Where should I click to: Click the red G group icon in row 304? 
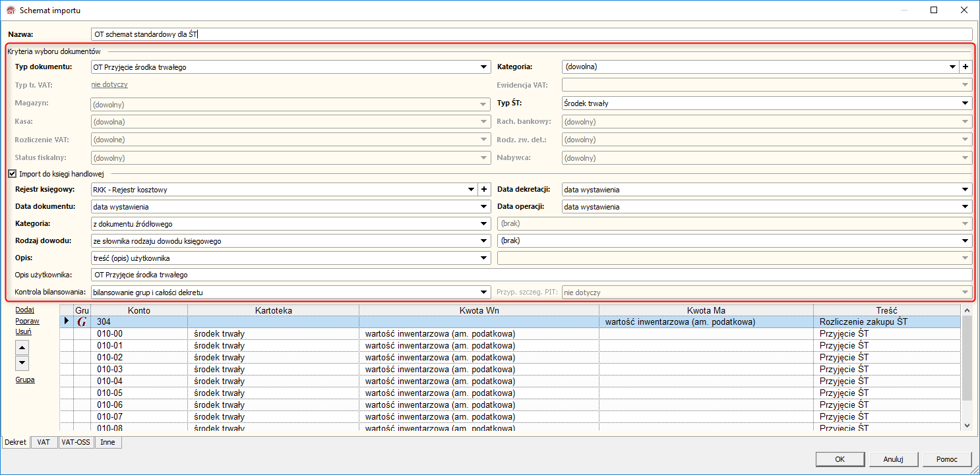tap(82, 321)
